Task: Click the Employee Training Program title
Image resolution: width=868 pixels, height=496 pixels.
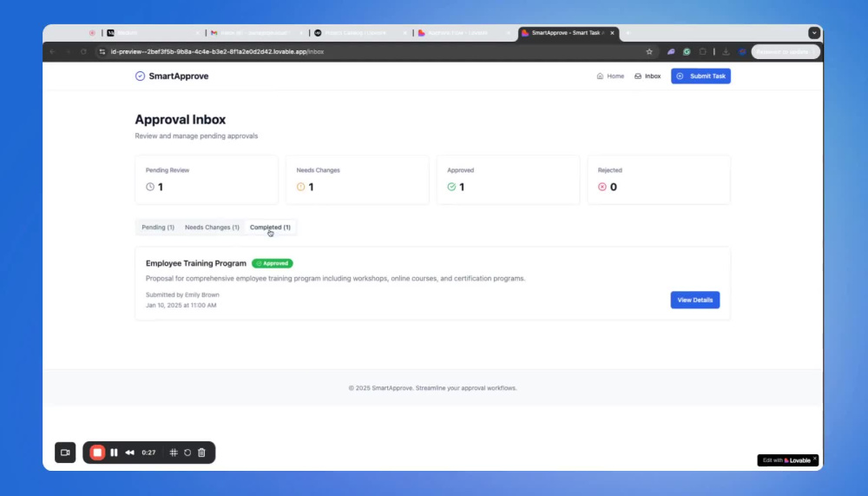Action: pyautogui.click(x=196, y=263)
